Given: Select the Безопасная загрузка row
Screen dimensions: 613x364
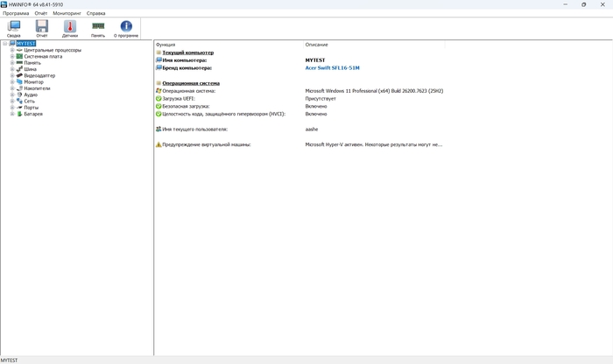Looking at the screenshot, I should (x=188, y=106).
